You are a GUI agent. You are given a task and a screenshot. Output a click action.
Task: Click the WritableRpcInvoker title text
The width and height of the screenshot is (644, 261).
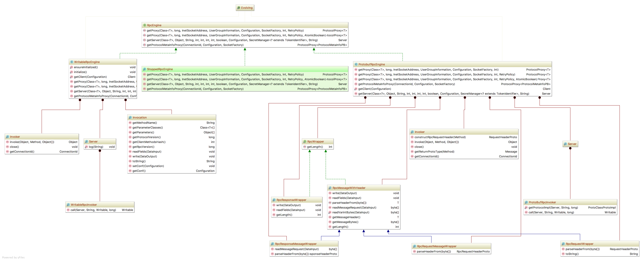click(x=84, y=205)
